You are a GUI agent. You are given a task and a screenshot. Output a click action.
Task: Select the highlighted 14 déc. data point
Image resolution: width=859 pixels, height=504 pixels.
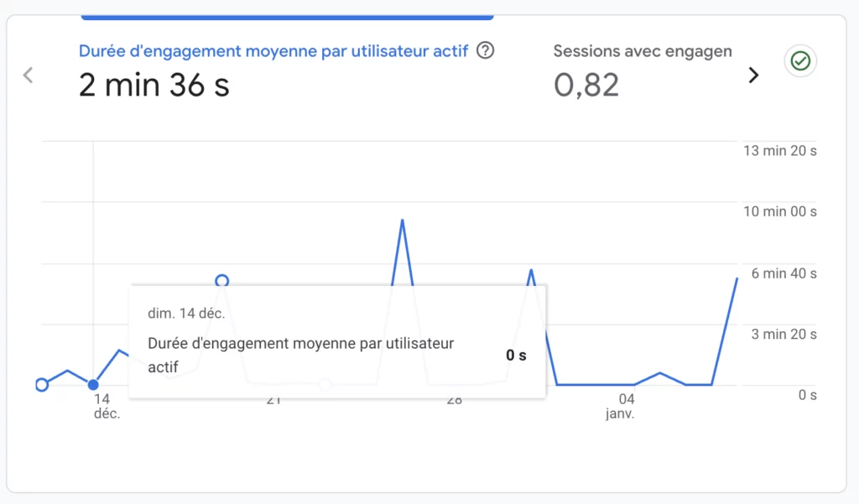pos(92,384)
